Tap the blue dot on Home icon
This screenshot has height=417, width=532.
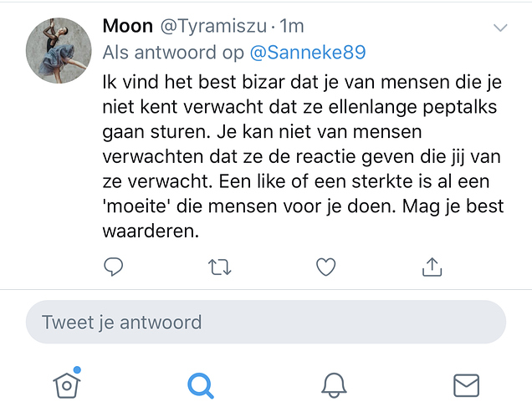coord(77,370)
